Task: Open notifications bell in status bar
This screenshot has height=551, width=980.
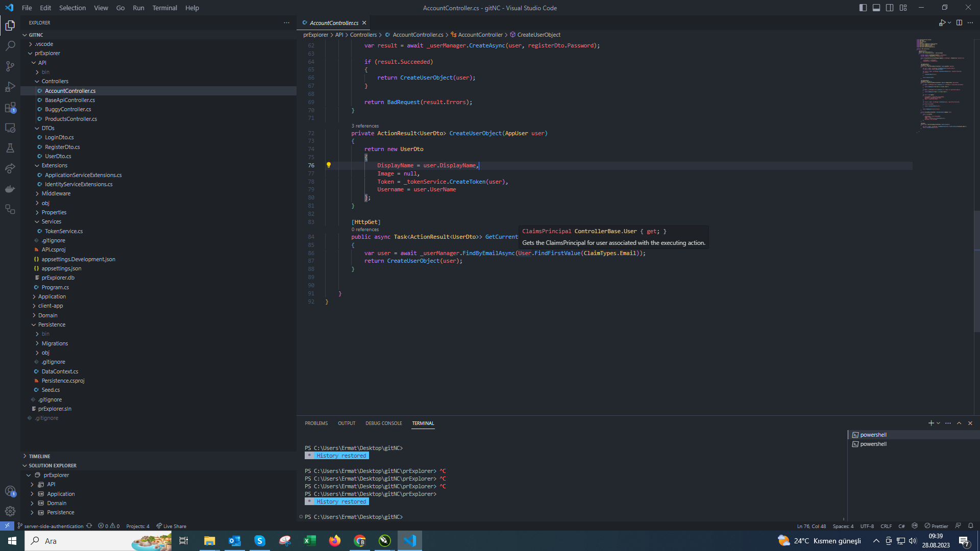Action: (971, 526)
